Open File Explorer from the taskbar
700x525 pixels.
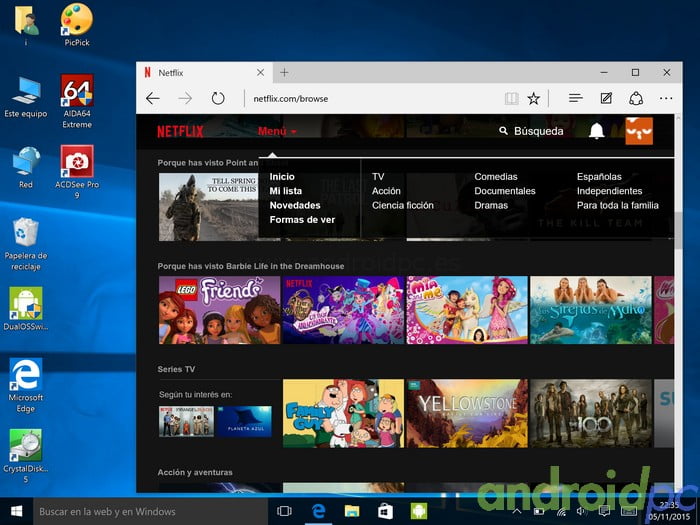coord(352,512)
